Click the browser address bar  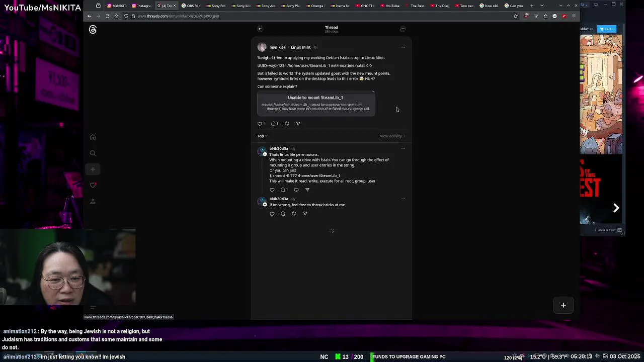click(x=322, y=16)
